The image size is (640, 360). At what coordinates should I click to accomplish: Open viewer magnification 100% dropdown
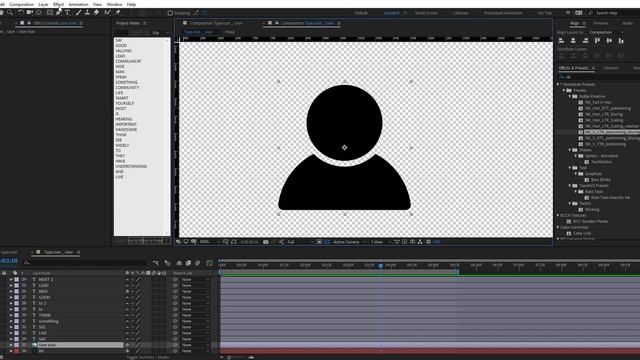coord(209,242)
